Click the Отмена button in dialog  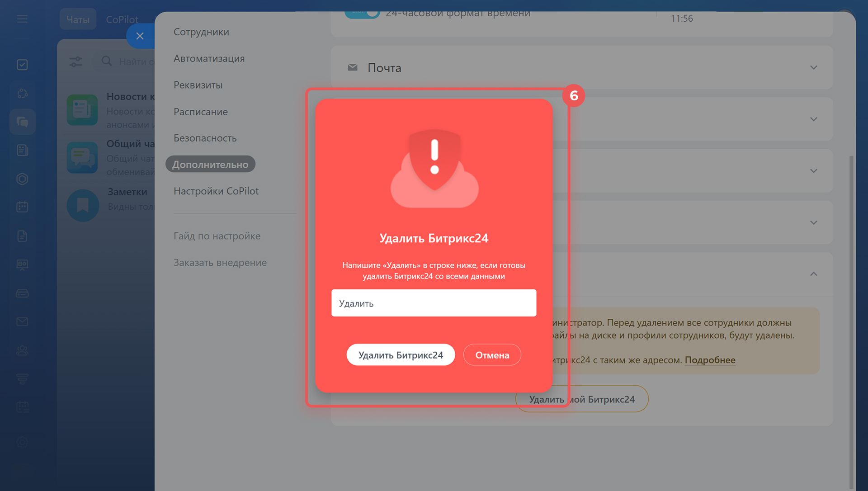492,355
